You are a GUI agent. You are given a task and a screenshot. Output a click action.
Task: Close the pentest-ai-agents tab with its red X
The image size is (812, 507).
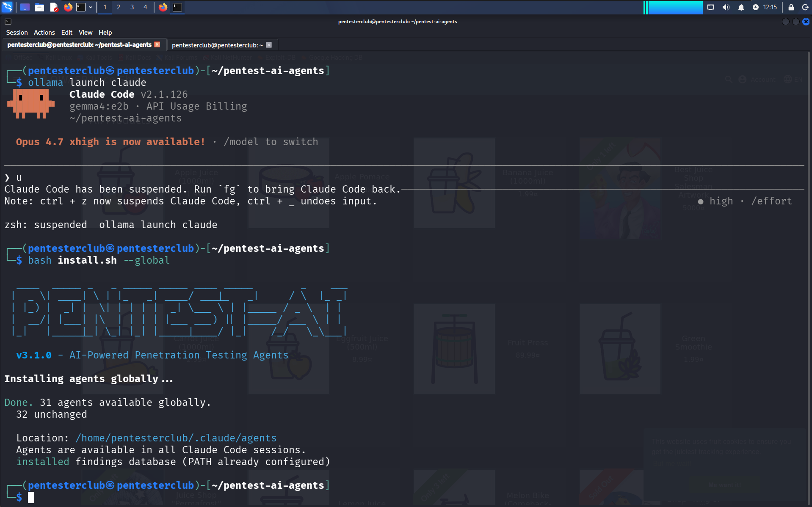[x=157, y=44]
